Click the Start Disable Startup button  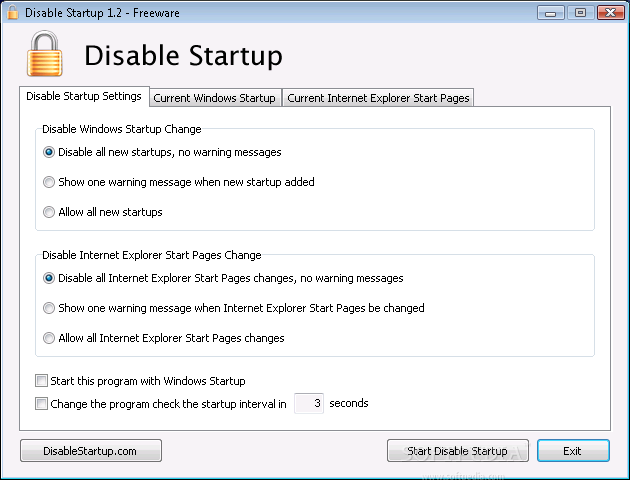coord(458,451)
